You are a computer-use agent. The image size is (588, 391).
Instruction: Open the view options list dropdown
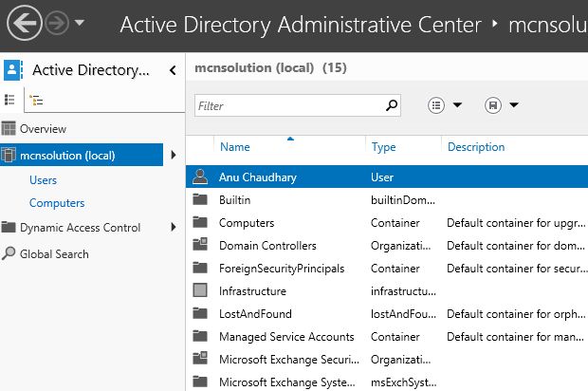(x=445, y=105)
